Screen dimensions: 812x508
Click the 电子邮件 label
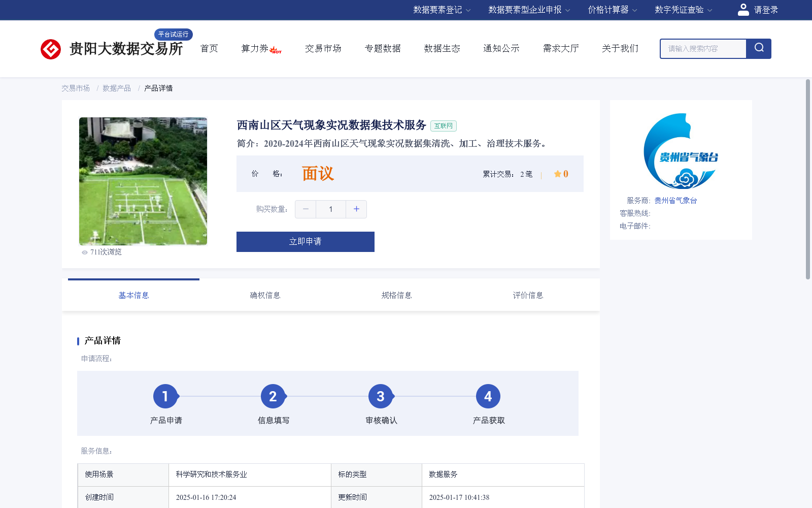click(x=635, y=226)
